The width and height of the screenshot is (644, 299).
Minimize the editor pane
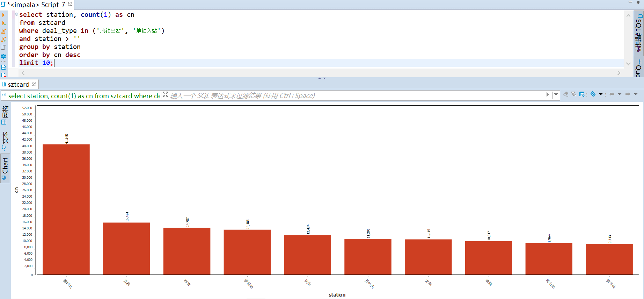coord(630,2)
